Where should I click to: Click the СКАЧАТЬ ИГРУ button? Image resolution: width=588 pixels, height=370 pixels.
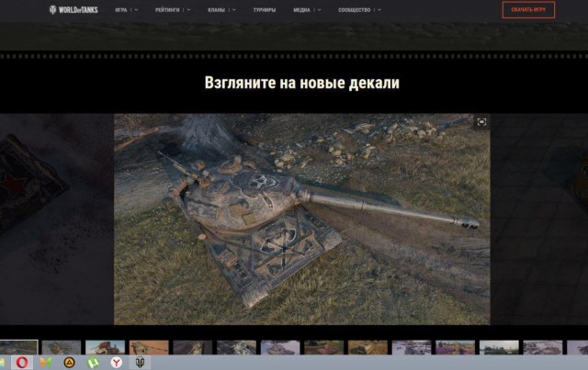point(528,10)
